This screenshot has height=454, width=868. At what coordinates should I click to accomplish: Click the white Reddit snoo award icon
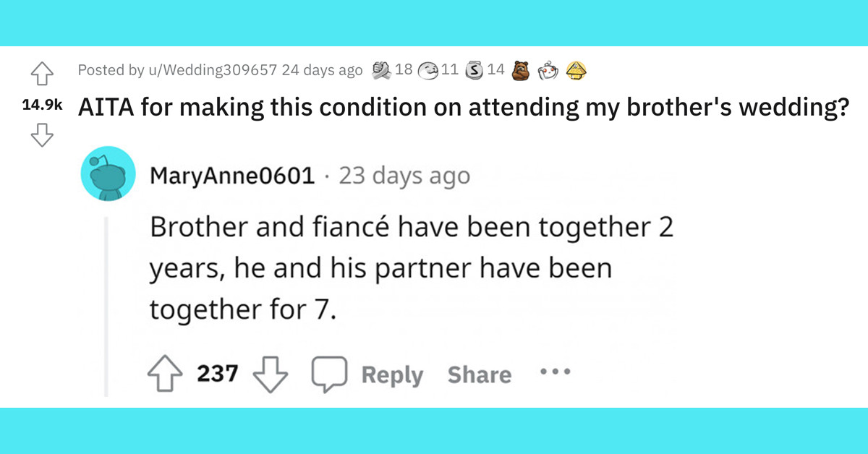point(548,69)
